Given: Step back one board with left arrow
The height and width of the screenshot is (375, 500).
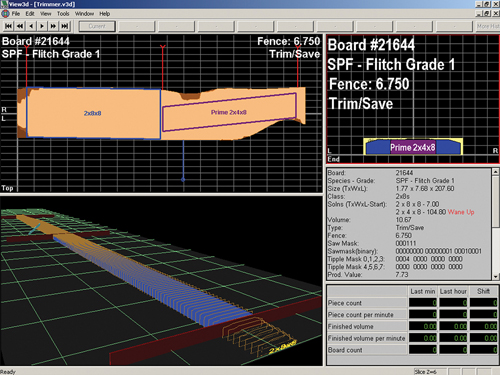Looking at the screenshot, I should tap(31, 26).
